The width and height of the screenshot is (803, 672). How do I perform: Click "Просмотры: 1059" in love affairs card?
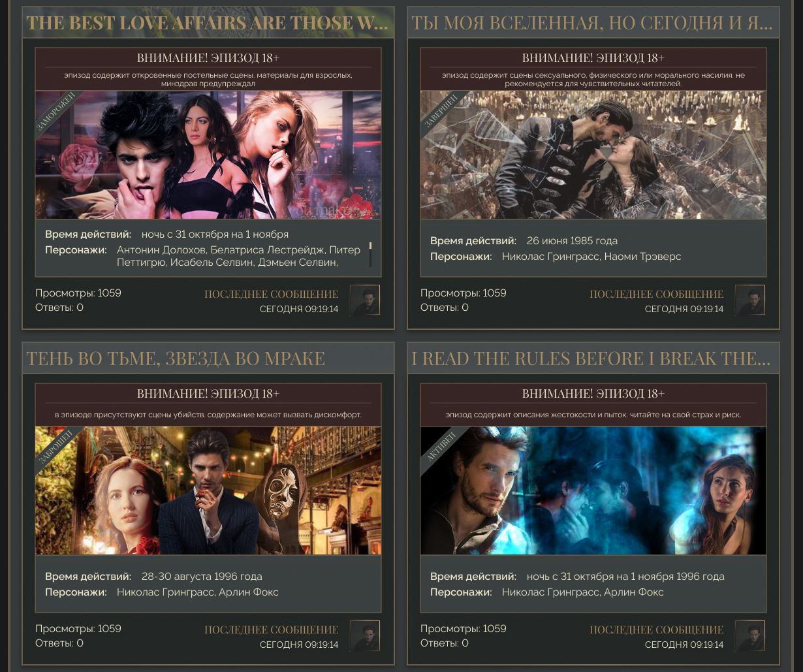[x=78, y=293]
